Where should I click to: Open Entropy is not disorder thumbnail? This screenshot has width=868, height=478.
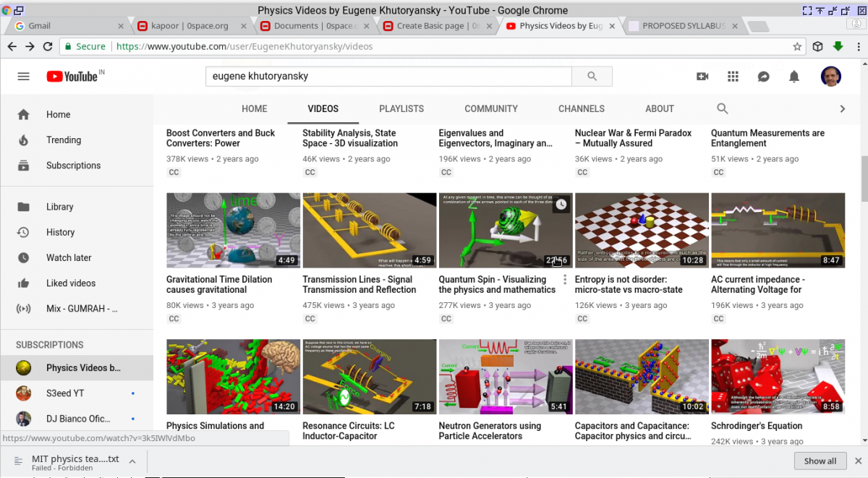(x=642, y=230)
